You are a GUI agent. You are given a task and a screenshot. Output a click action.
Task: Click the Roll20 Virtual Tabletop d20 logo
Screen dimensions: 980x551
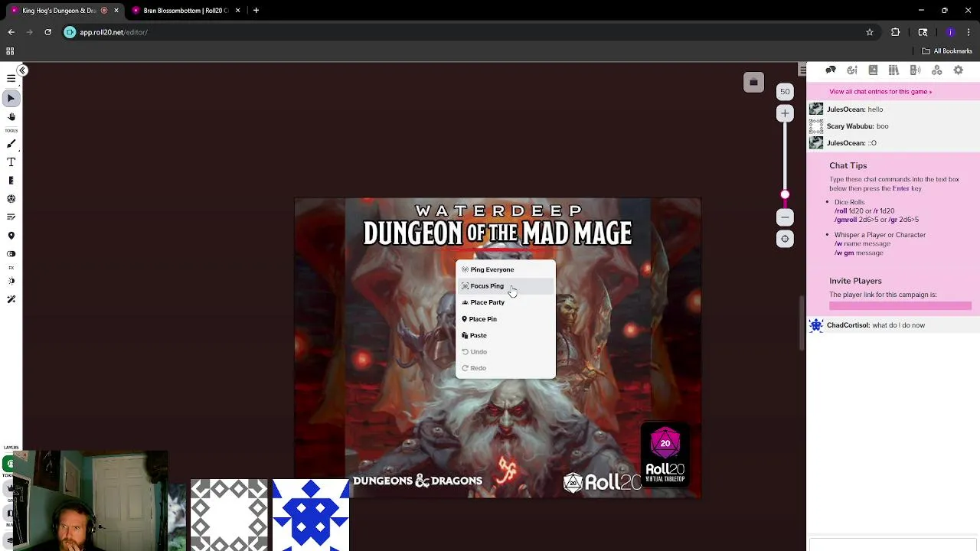[x=665, y=455]
